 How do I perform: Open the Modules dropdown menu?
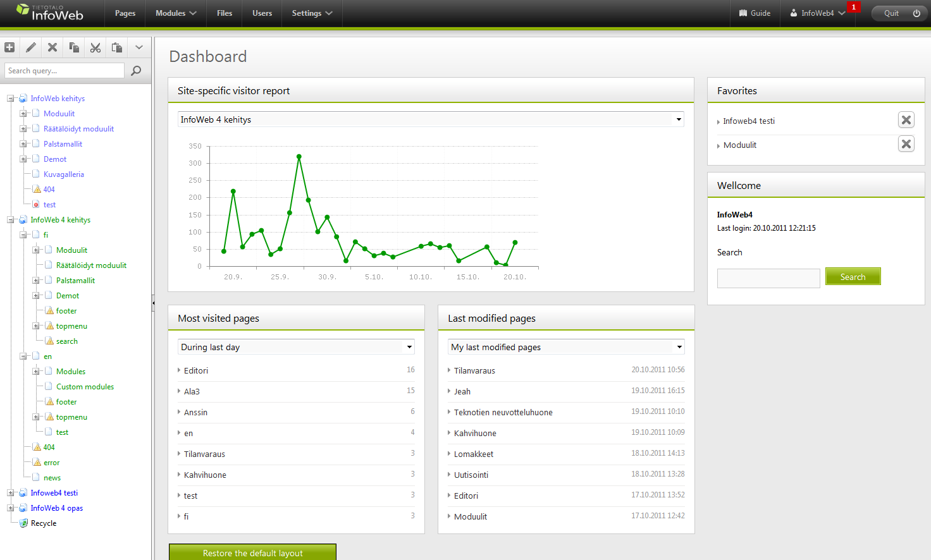(176, 13)
